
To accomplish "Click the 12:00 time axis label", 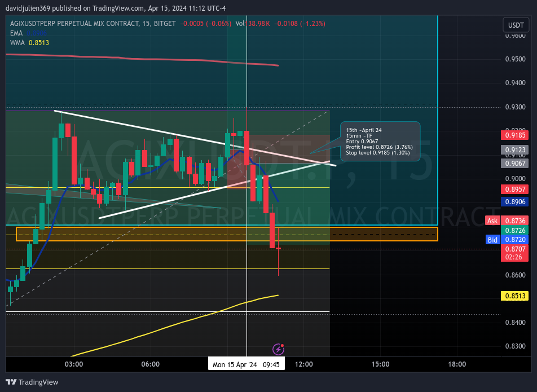I will [x=304, y=364].
